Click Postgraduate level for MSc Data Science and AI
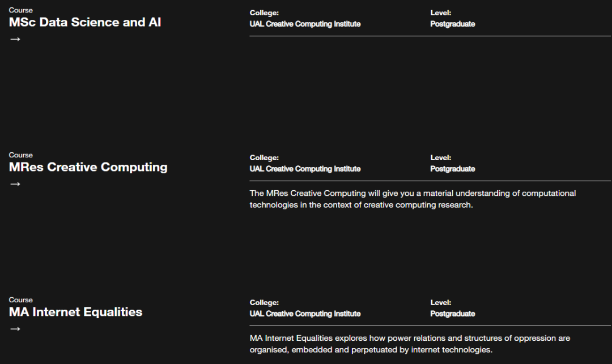612x364 pixels. pyautogui.click(x=452, y=24)
